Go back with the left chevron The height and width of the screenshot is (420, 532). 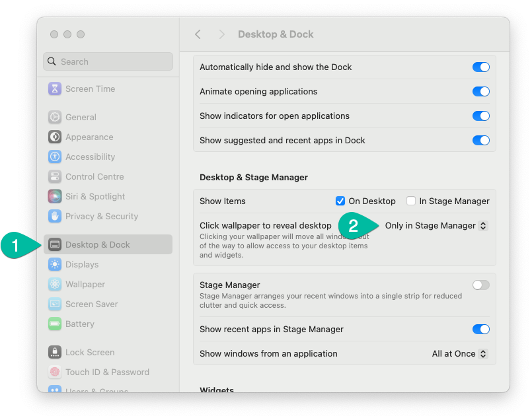point(198,34)
